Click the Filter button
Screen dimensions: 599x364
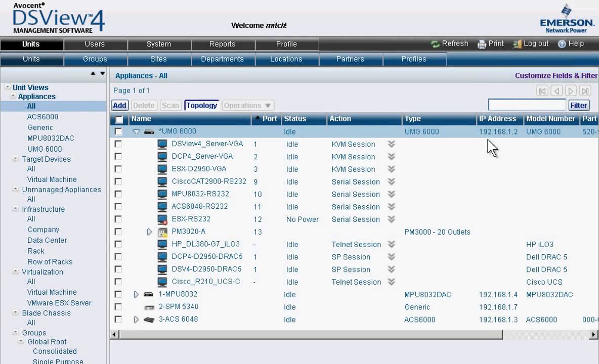[579, 105]
